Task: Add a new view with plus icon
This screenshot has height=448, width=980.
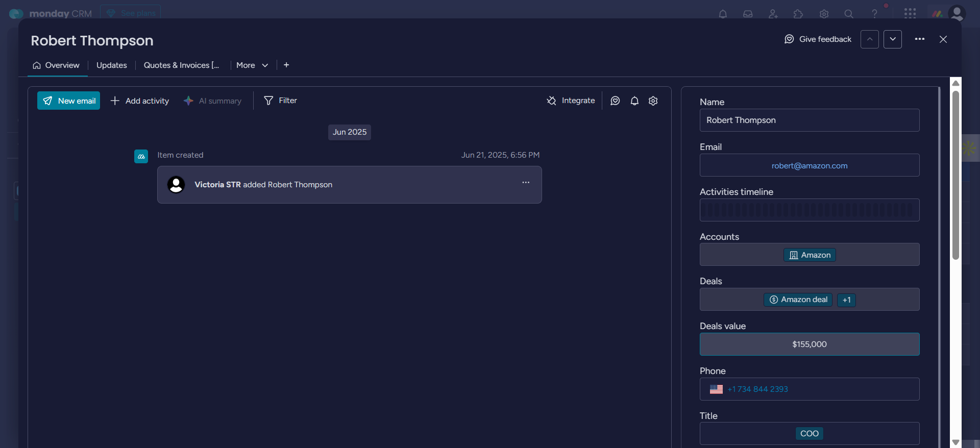Action: [x=286, y=65]
